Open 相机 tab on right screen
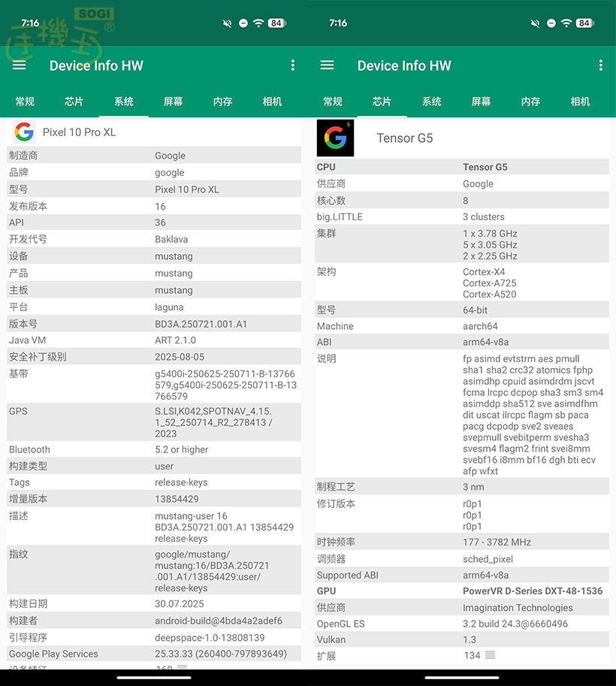616x686 pixels. tap(580, 101)
